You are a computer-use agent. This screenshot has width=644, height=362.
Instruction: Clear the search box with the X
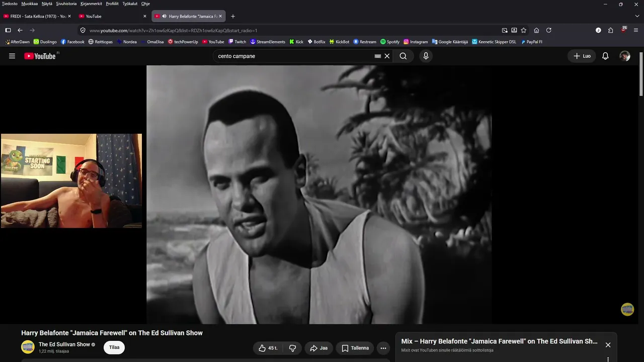387,56
